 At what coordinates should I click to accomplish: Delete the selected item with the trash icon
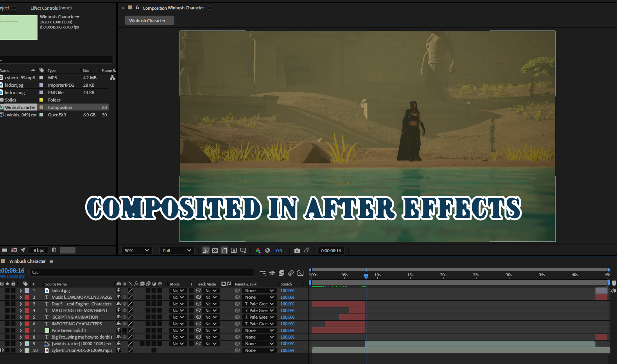pyautogui.click(x=54, y=250)
